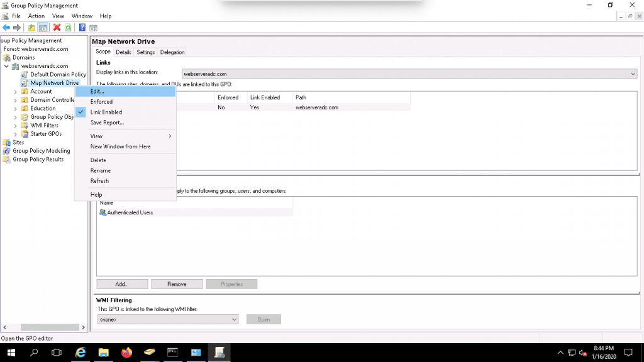Click the red X Delete toolbar icon
Viewport: 644px width, 362px height.
(57, 28)
